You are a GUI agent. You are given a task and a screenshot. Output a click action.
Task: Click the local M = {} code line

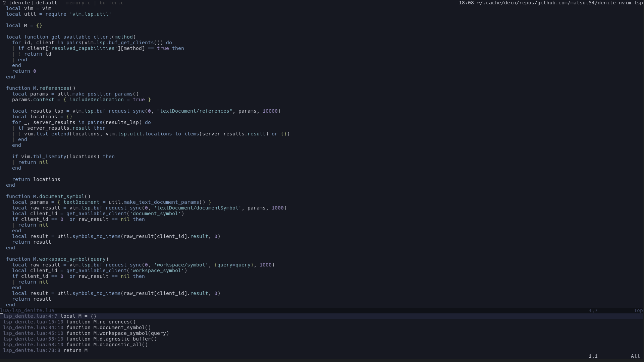[x=23, y=25]
